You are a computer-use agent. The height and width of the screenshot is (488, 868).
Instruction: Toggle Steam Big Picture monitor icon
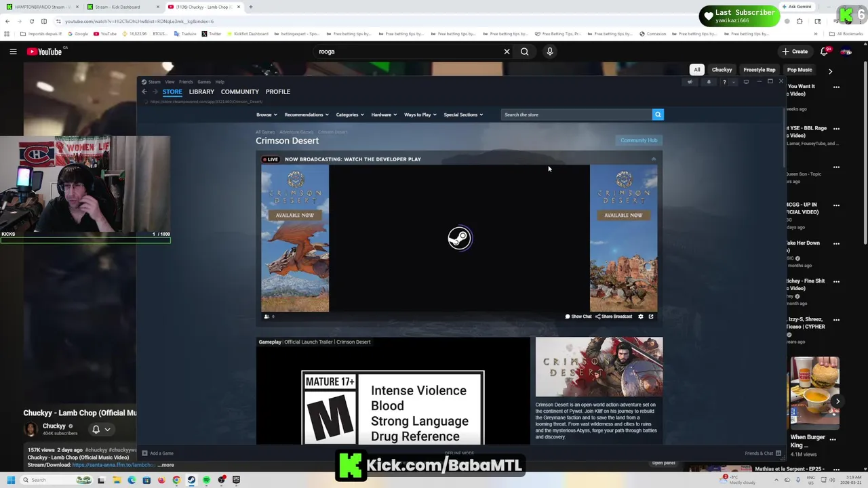point(746,82)
